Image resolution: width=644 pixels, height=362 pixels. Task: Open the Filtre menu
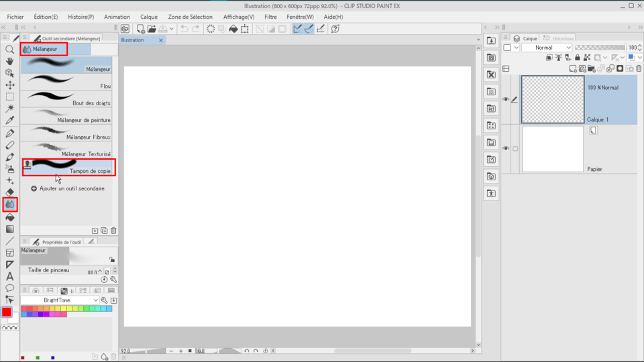pos(270,17)
